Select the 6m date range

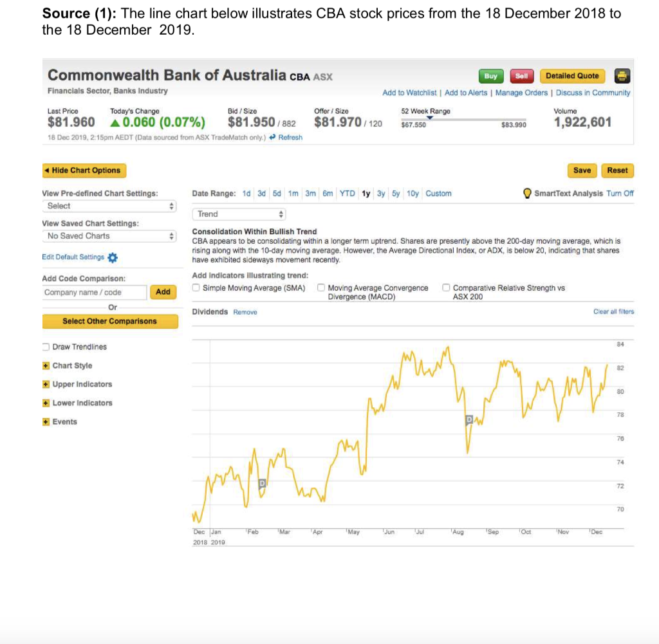[x=328, y=194]
